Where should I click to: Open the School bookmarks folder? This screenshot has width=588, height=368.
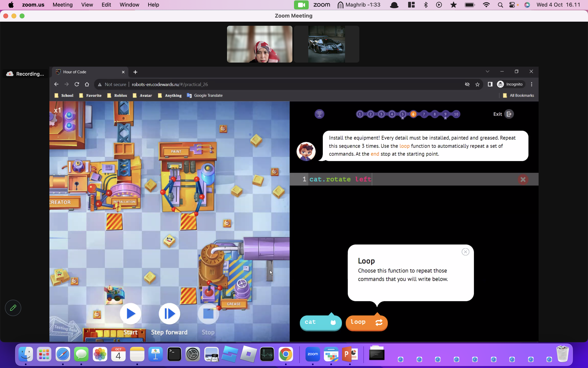[x=64, y=95]
